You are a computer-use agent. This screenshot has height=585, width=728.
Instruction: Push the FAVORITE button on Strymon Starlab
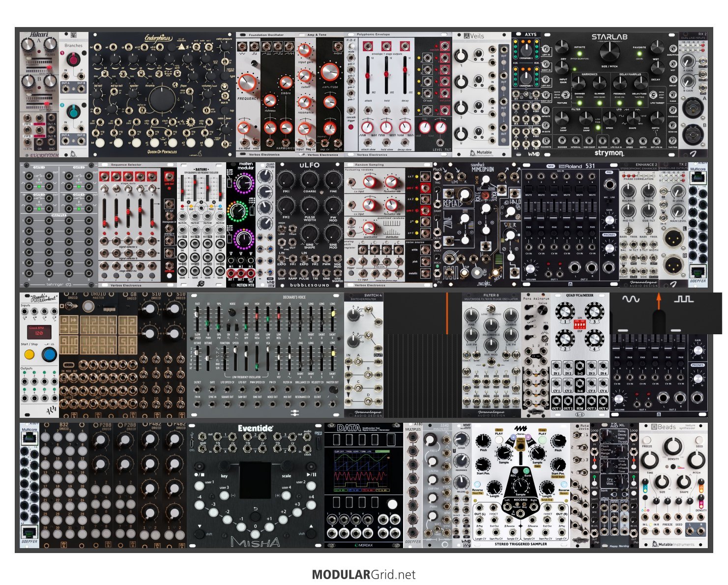click(x=639, y=53)
